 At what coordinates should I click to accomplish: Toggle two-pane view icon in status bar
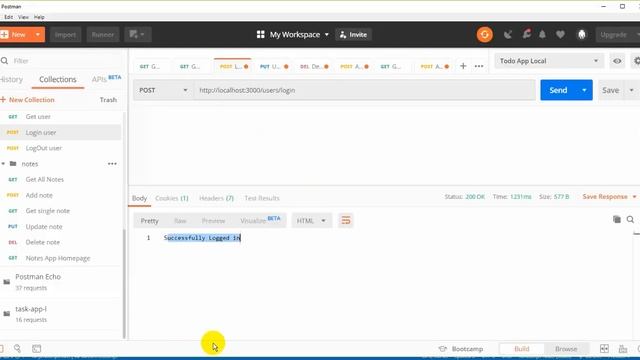604,348
